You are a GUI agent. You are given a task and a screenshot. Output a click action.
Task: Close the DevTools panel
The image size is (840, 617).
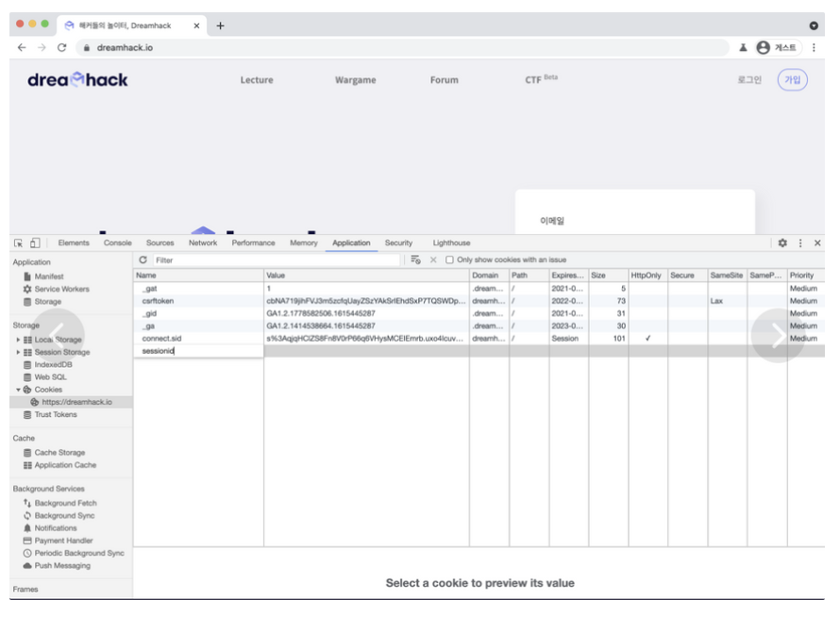coord(817,243)
